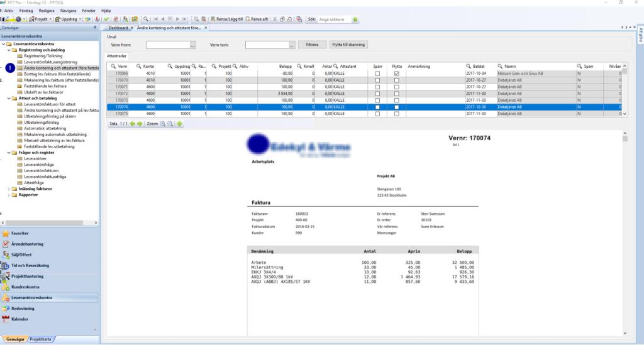Click the copy toolbar icon
644x345 pixels.
coord(282,19)
